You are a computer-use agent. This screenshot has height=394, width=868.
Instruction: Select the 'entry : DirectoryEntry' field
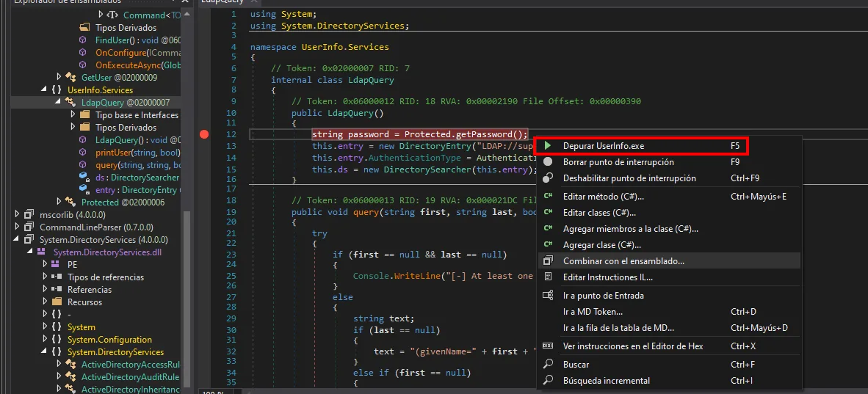coord(138,190)
